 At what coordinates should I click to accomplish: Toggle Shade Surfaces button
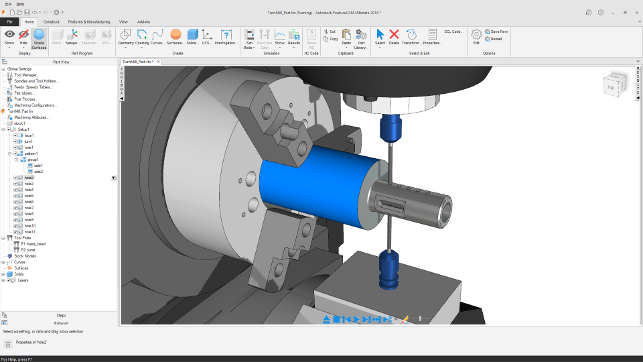(x=39, y=39)
